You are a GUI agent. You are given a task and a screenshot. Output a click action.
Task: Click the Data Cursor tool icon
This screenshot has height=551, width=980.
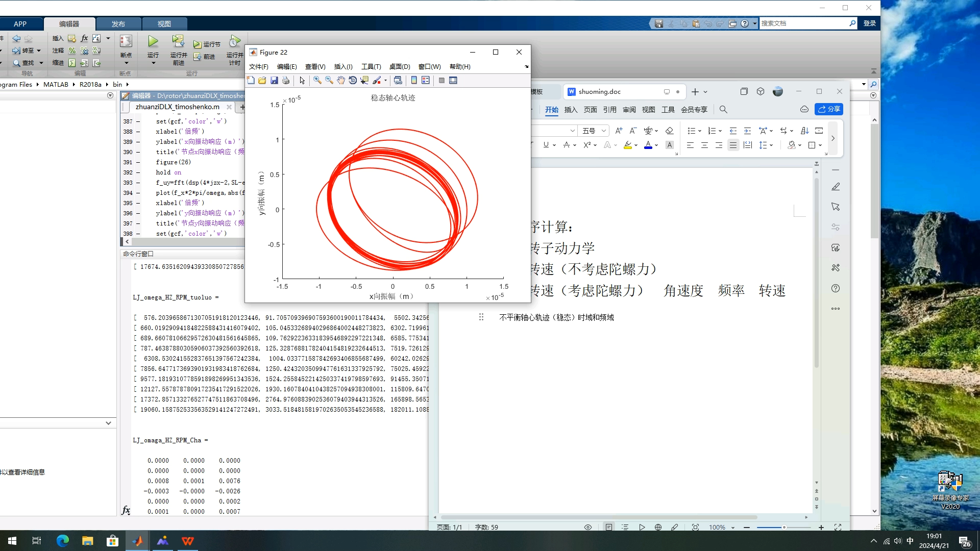[364, 80]
